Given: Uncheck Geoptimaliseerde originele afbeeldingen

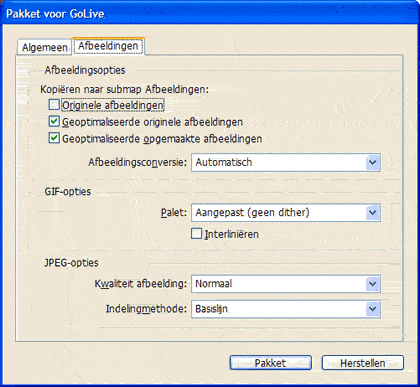Looking at the screenshot, I should [54, 121].
